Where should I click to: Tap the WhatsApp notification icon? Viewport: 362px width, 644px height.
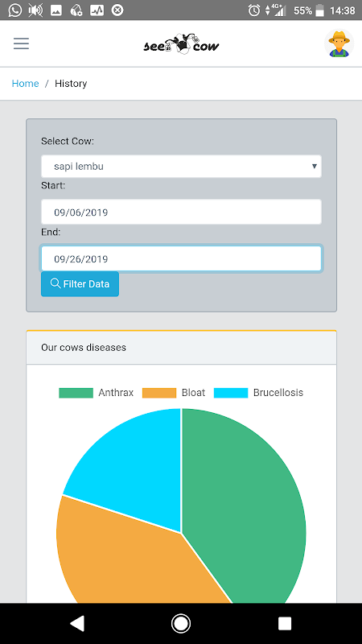(15, 10)
